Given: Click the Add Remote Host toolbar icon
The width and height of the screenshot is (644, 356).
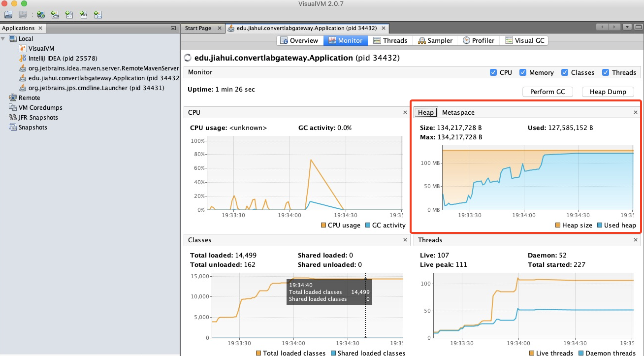Looking at the screenshot, I should point(41,15).
